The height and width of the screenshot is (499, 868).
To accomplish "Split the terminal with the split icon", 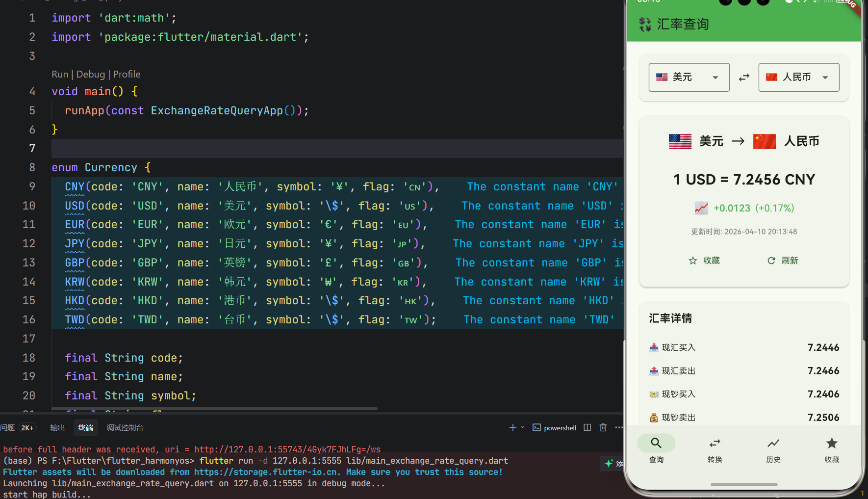I will [x=587, y=427].
